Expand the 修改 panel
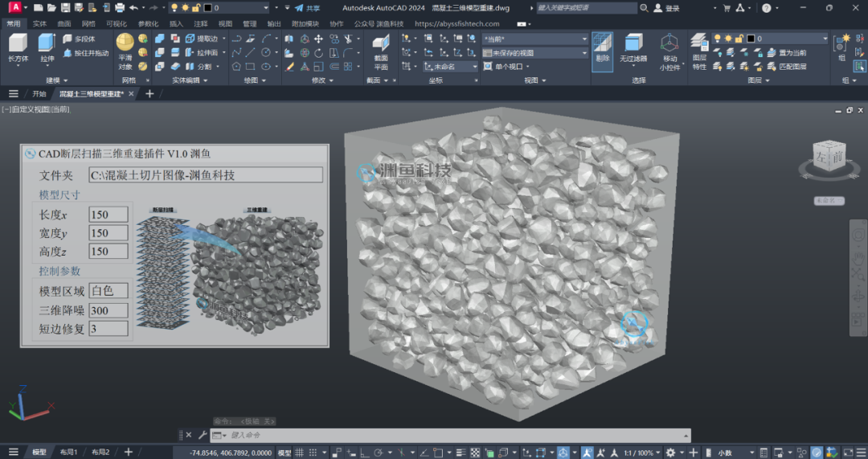The height and width of the screenshot is (459, 868). pos(321,80)
